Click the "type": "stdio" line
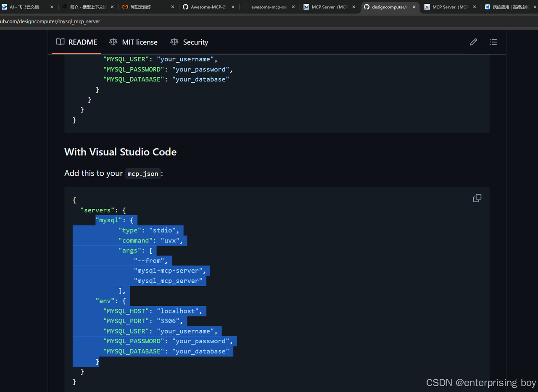This screenshot has height=392, width=538. tap(149, 230)
